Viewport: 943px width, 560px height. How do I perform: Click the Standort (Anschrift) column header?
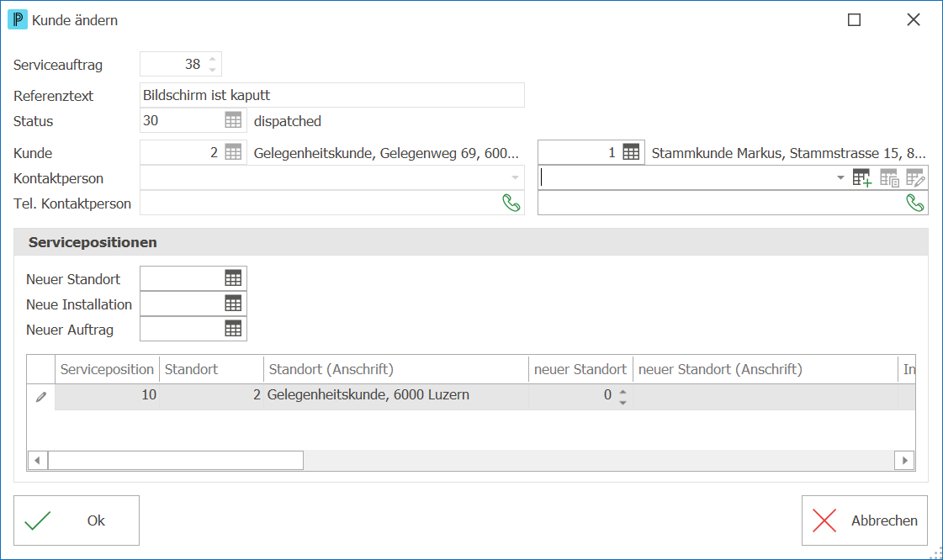click(x=396, y=369)
